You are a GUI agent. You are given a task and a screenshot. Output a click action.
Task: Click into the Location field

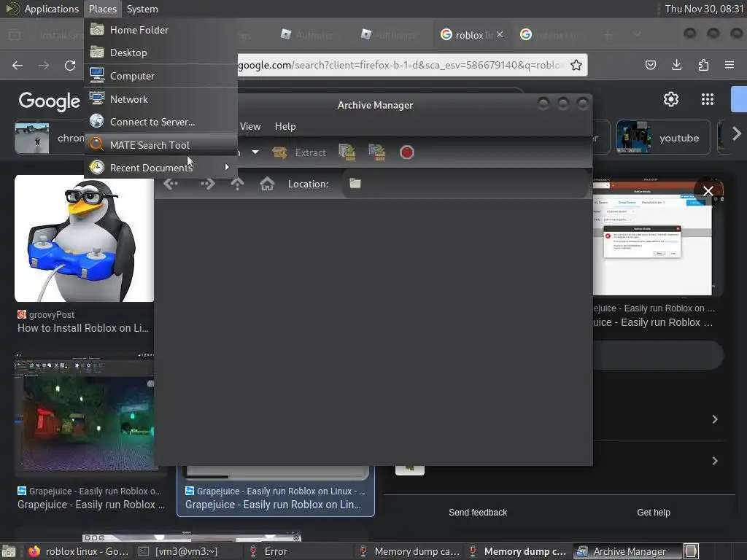pos(465,184)
